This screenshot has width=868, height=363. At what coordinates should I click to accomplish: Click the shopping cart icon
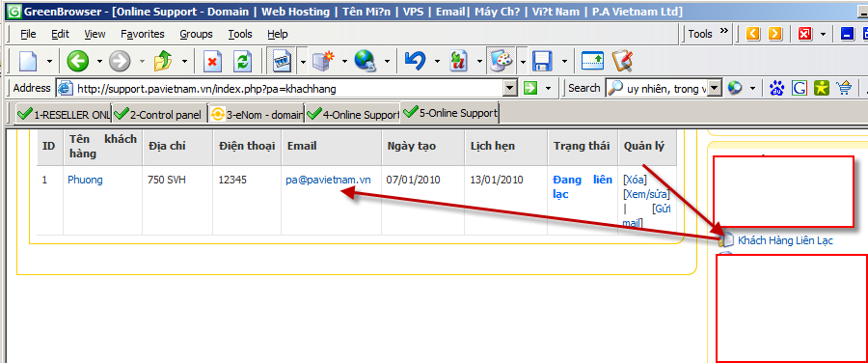844,88
